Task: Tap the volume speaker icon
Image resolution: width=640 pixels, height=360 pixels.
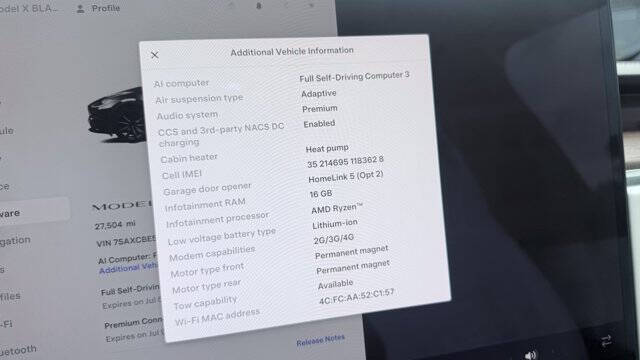Action: click(x=531, y=355)
